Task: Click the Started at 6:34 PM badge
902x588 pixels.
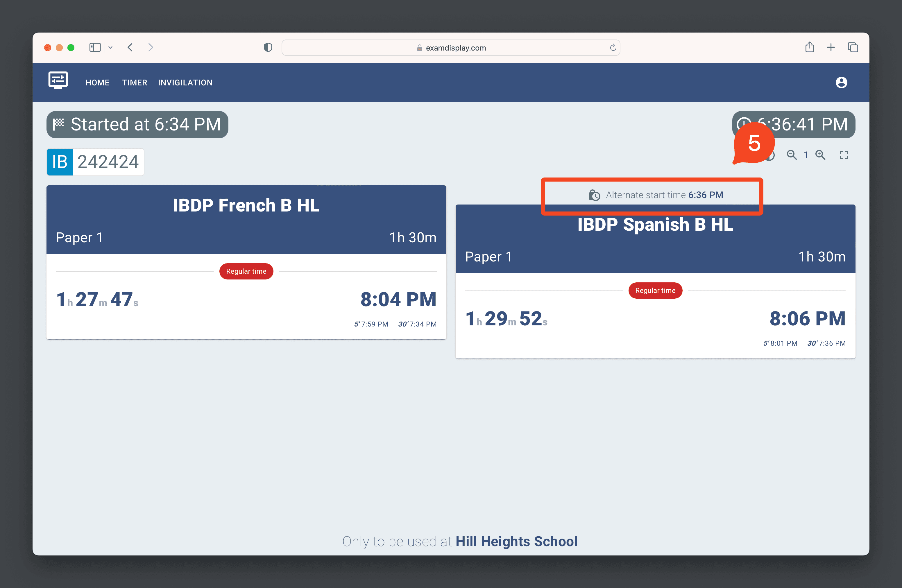Action: (x=137, y=124)
